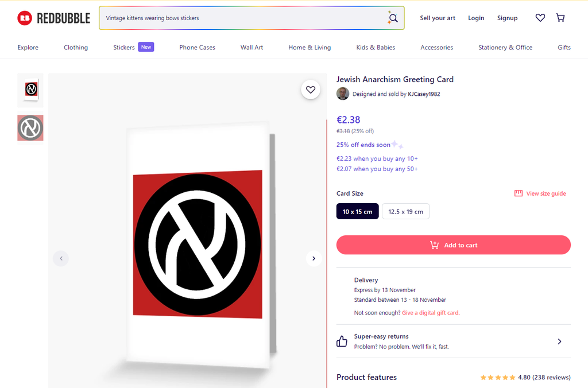
Task: Open the Stickers menu
Action: pyautogui.click(x=124, y=48)
